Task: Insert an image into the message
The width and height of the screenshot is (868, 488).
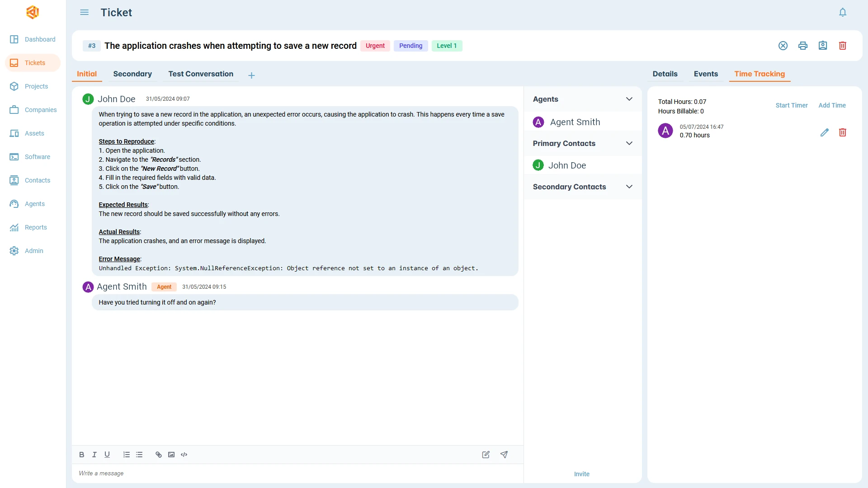Action: [x=171, y=455]
